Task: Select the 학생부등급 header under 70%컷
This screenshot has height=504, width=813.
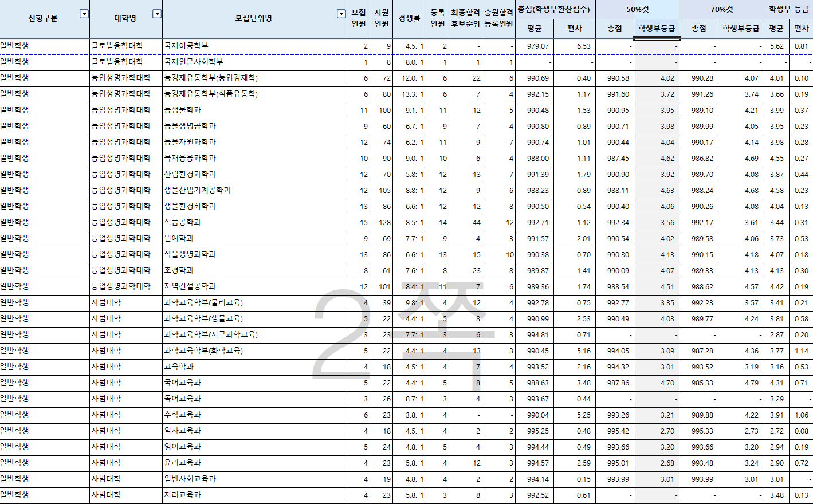Action: coord(741,29)
